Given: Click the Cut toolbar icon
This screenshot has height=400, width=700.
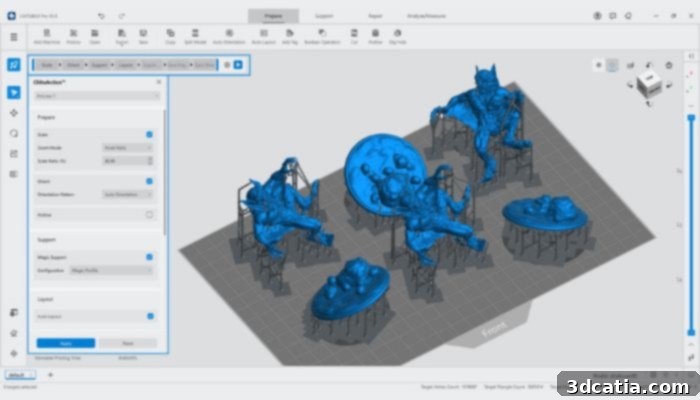Looking at the screenshot, I should [354, 36].
